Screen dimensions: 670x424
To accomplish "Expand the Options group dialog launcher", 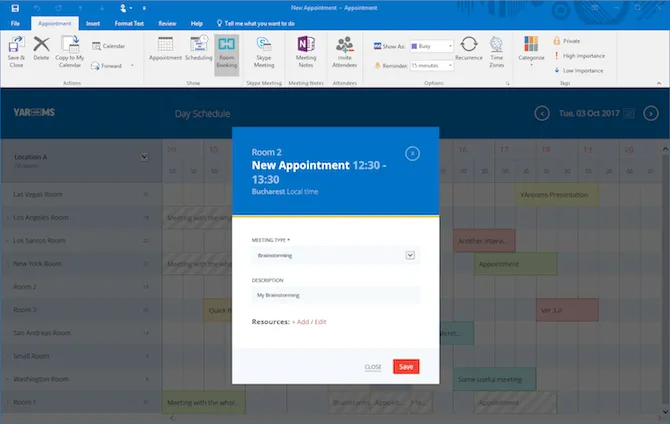I will [508, 83].
